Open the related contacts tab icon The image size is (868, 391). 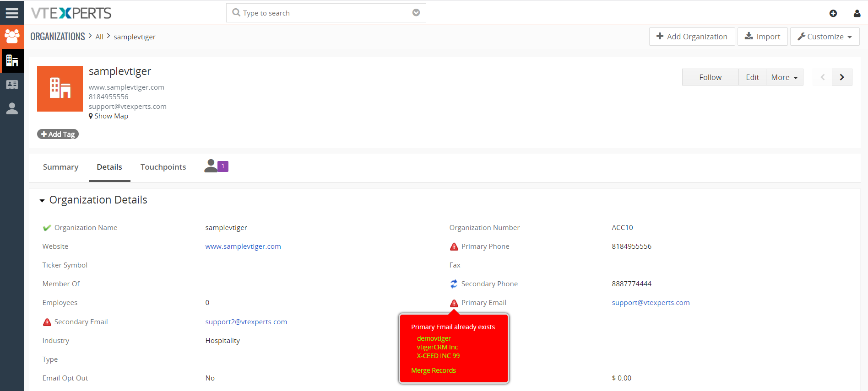[x=216, y=166]
